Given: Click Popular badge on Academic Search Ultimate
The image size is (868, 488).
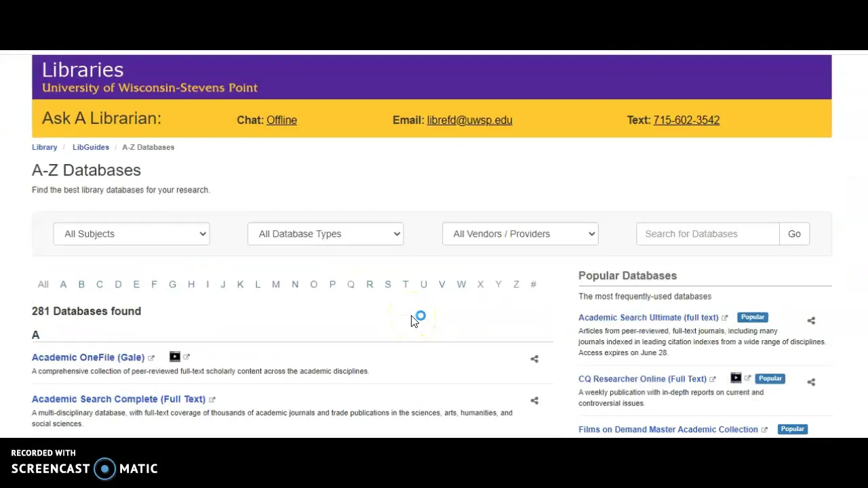Looking at the screenshot, I should coord(753,317).
